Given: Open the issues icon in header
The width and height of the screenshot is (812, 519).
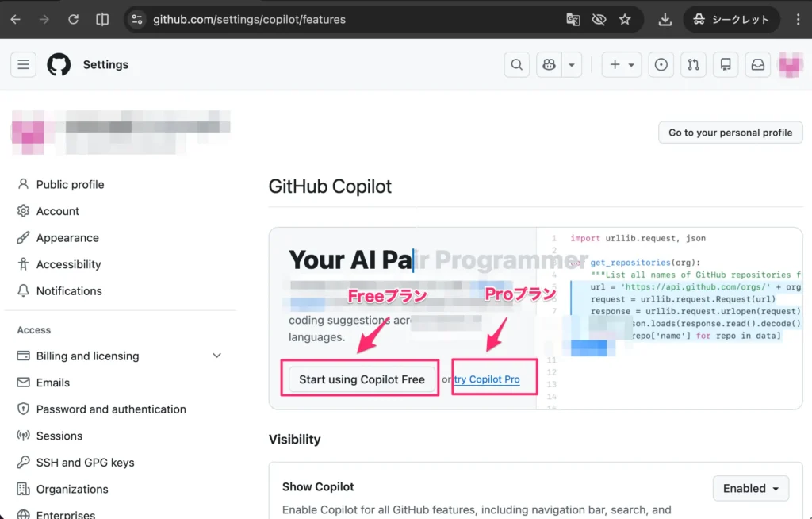Looking at the screenshot, I should point(661,65).
